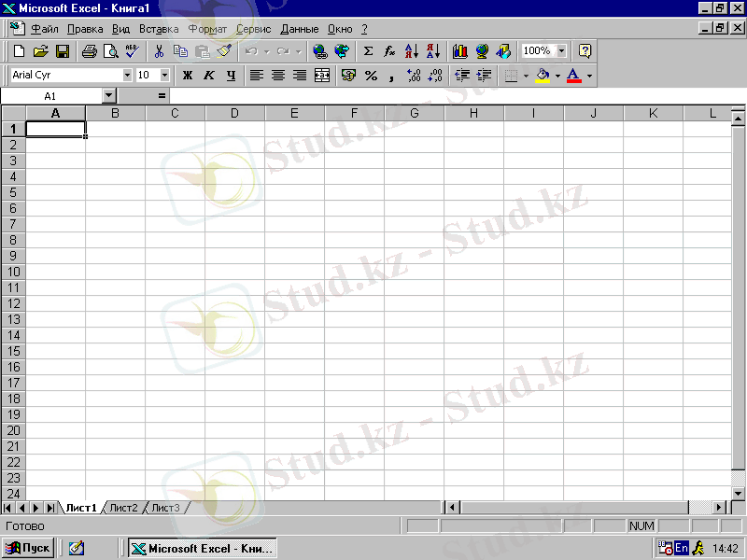The image size is (747, 560).
Task: Run the spelling check icon
Action: tap(133, 51)
